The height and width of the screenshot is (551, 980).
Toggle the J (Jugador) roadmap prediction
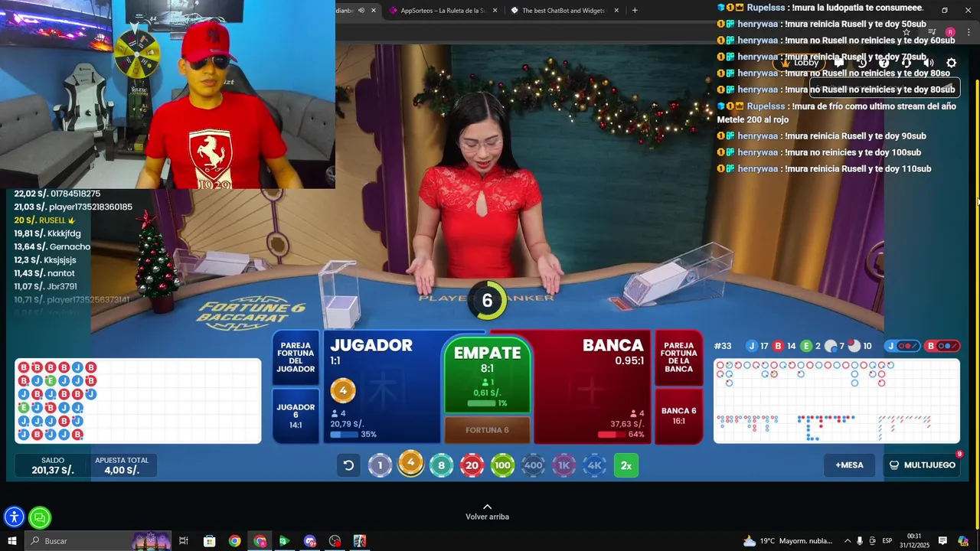[902, 346]
